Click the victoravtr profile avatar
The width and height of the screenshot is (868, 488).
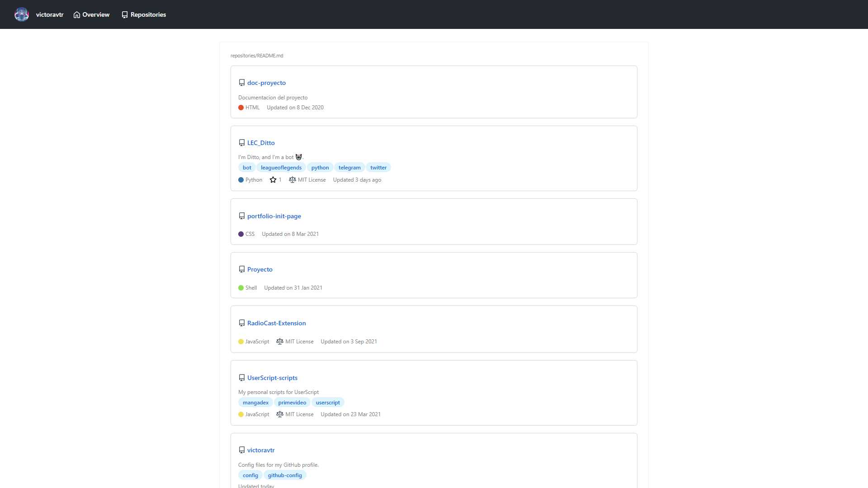(x=21, y=14)
